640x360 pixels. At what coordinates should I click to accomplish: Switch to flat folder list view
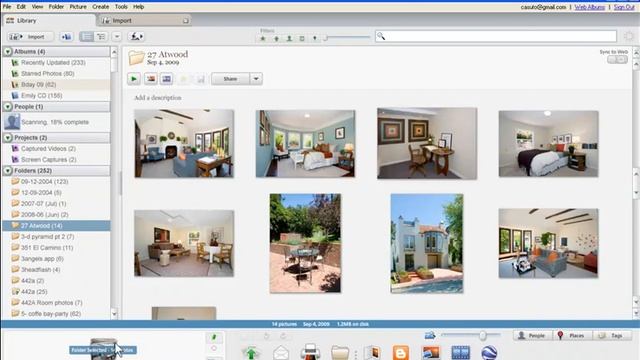(87, 37)
